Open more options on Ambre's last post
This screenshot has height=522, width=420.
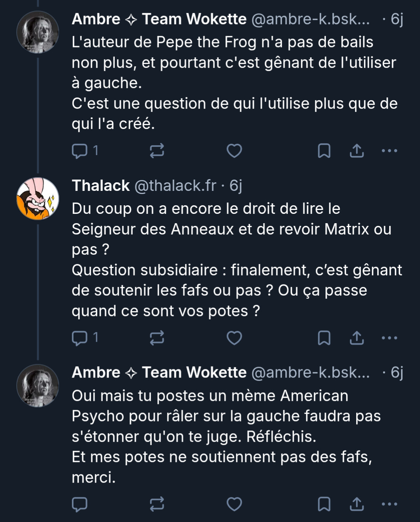tap(389, 504)
